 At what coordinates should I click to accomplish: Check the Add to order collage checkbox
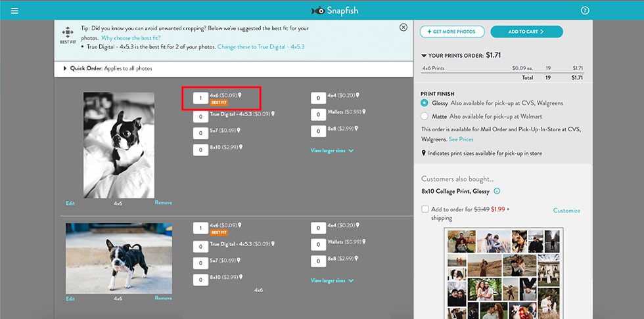(x=425, y=209)
